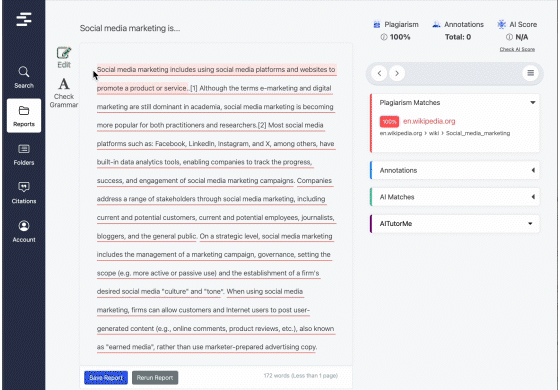Open the hamburger list menu in navigation bar
The width and height of the screenshot is (560, 390).
coord(530,73)
